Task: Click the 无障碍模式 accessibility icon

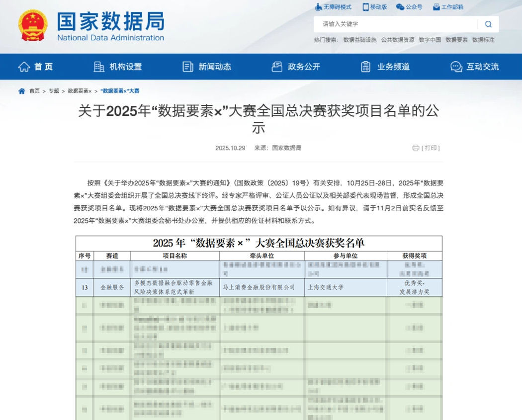Action: click(x=318, y=7)
